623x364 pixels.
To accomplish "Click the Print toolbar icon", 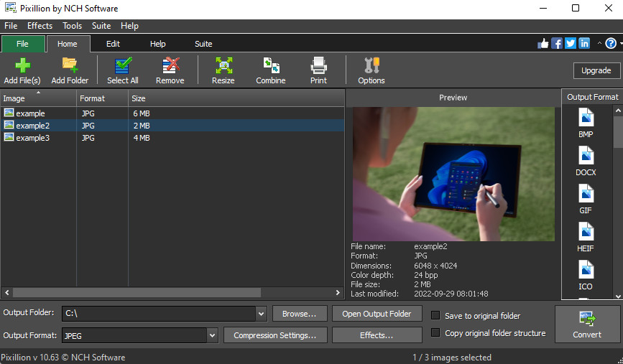I will (x=318, y=70).
